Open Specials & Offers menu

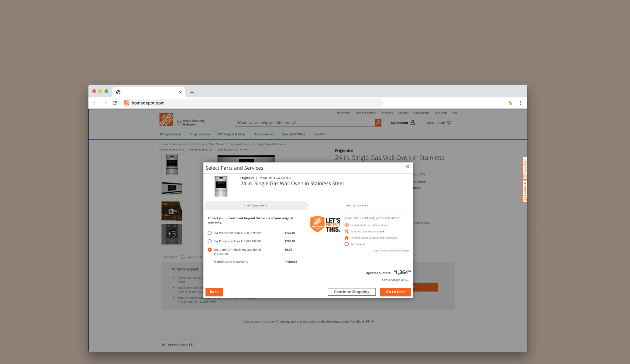[294, 134]
